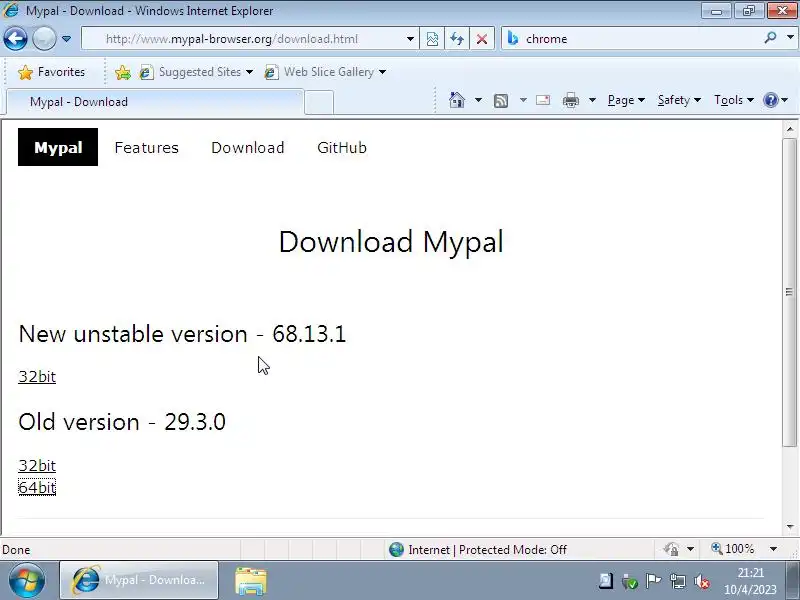Screen dimensions: 800x600
Task: Click the red Stop loading icon
Action: pos(482,39)
